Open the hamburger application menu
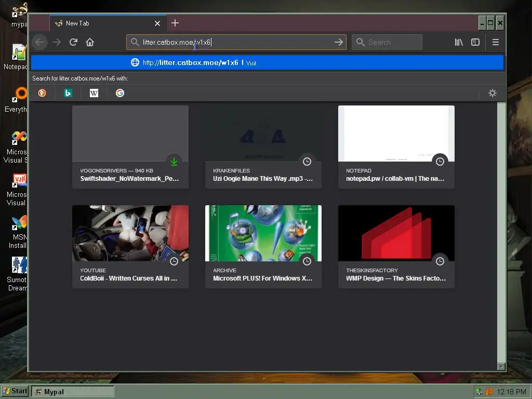The width and height of the screenshot is (532, 399). [495, 42]
